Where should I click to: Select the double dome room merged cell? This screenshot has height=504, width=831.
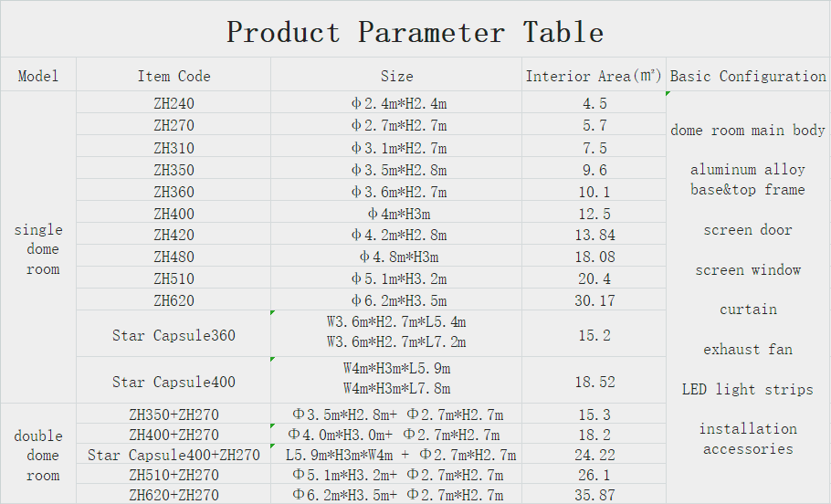tap(38, 455)
